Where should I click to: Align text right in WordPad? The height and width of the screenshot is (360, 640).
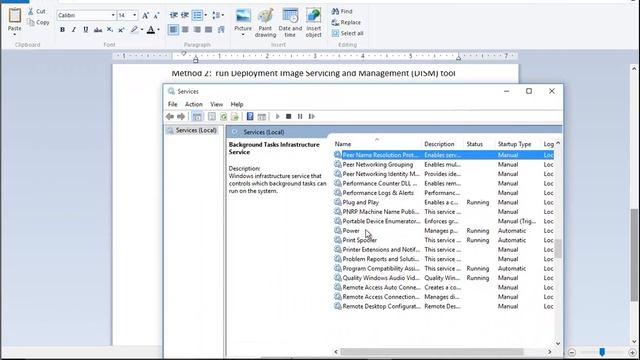(197, 29)
